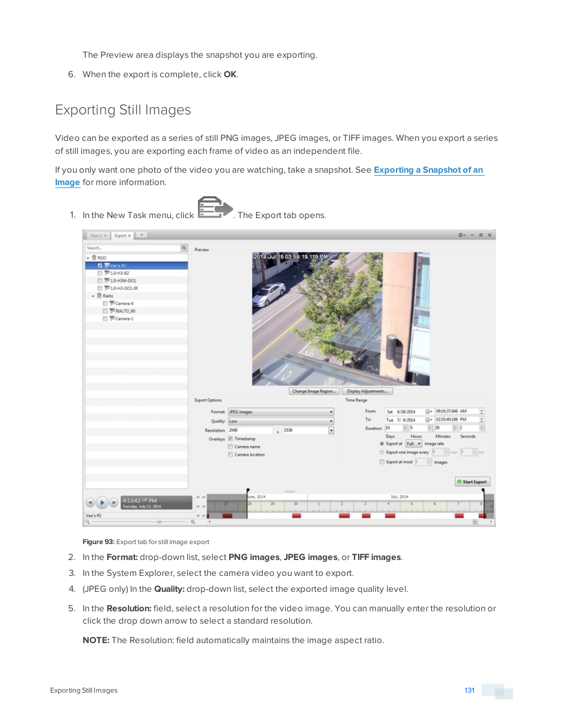This screenshot has height=728, width=562.
Task: Check the 1.0-H3M-DO1 camera checkbox
Action: [x=100, y=281]
